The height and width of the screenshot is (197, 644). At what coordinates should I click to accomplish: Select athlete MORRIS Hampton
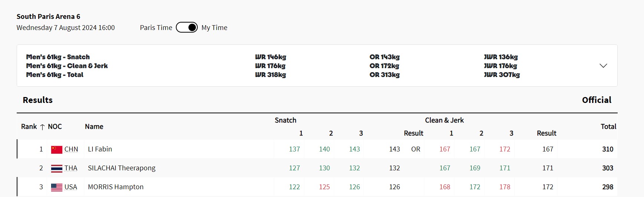[x=116, y=187]
